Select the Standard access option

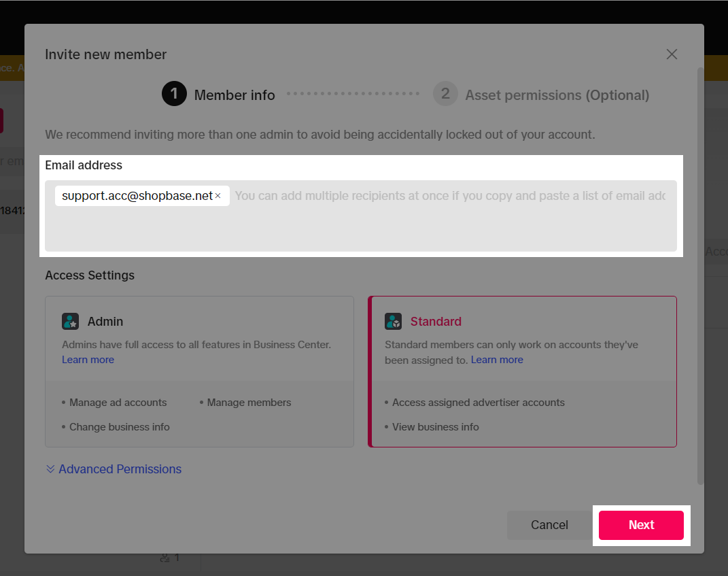pos(522,371)
